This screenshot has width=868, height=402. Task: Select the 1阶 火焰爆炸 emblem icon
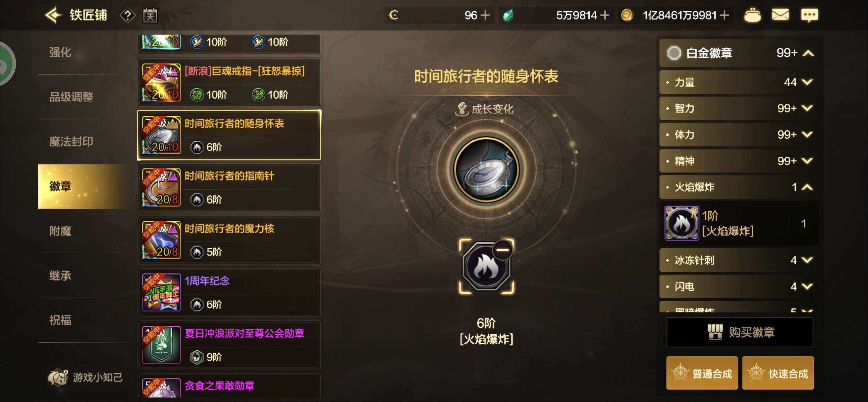(681, 223)
